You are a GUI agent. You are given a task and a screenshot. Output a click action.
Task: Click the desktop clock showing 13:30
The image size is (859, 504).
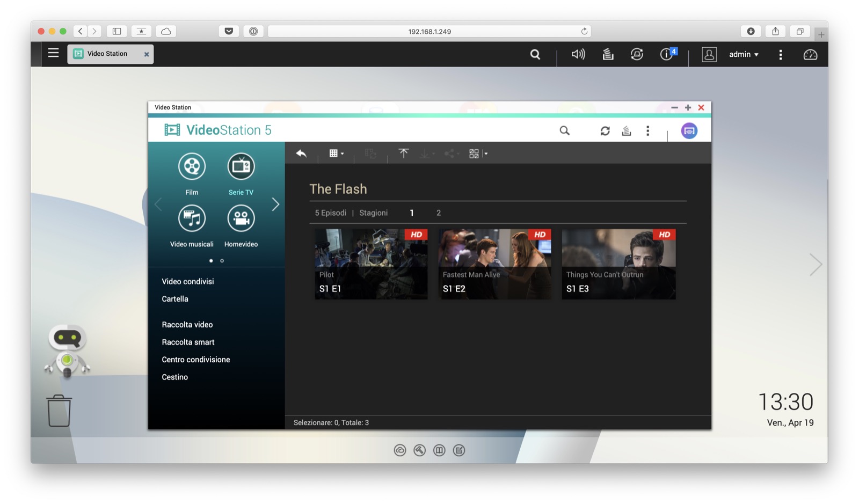785,402
